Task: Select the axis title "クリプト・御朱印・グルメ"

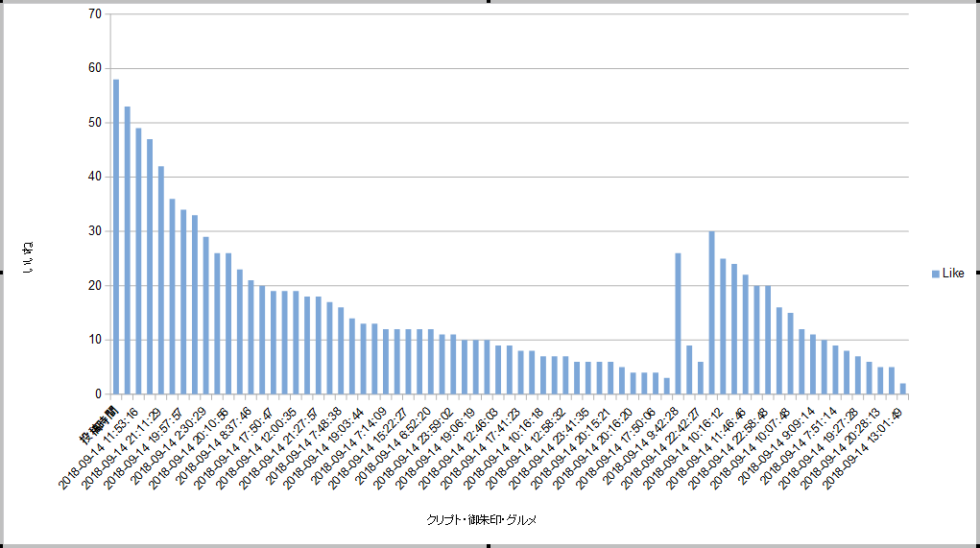Action: [481, 519]
